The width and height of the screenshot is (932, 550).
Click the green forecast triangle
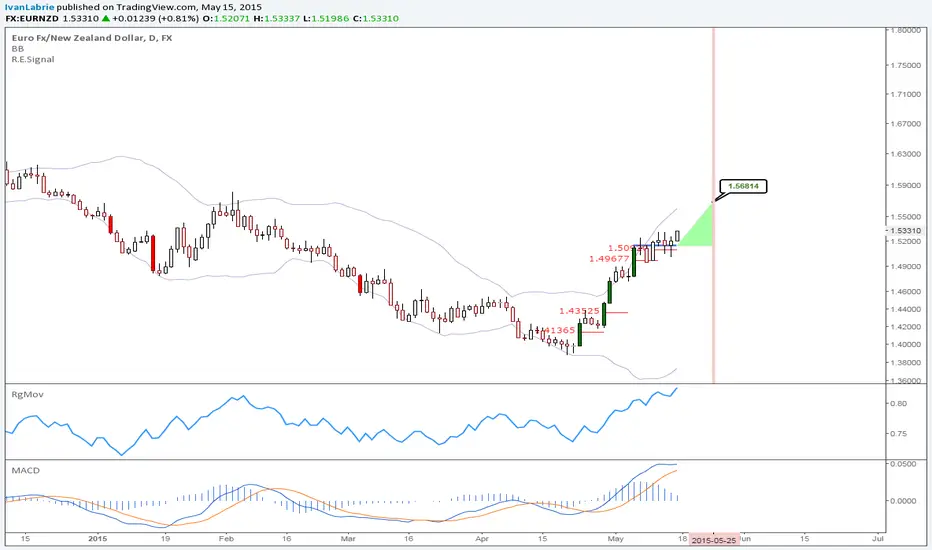[x=700, y=231]
